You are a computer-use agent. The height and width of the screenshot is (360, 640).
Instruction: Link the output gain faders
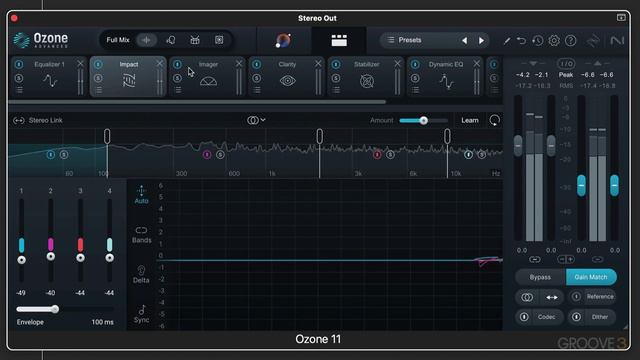(597, 259)
